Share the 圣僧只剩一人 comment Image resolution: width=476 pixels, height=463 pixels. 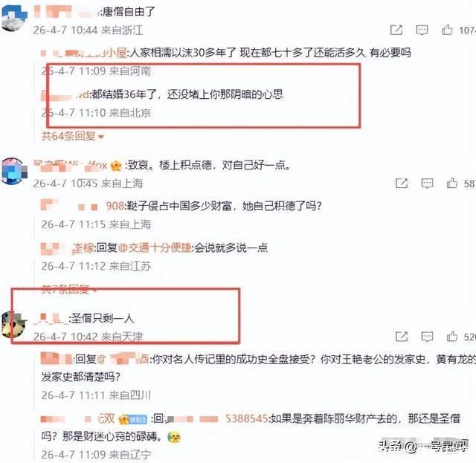[402, 336]
